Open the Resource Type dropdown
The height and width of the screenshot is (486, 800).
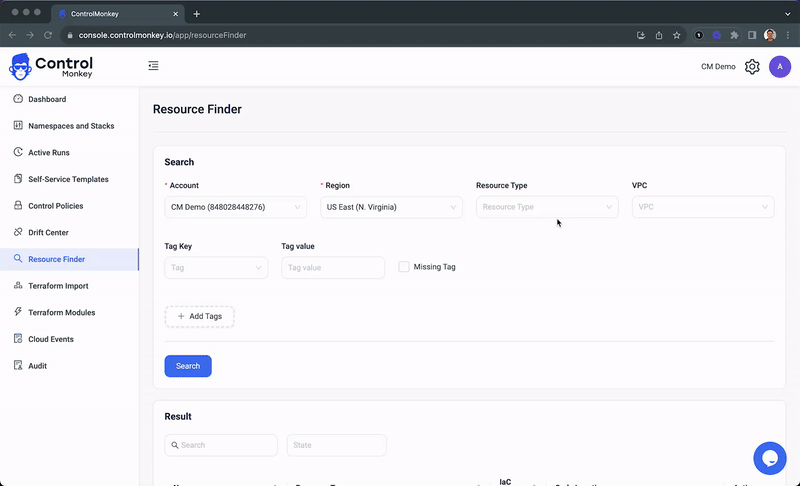click(x=546, y=207)
